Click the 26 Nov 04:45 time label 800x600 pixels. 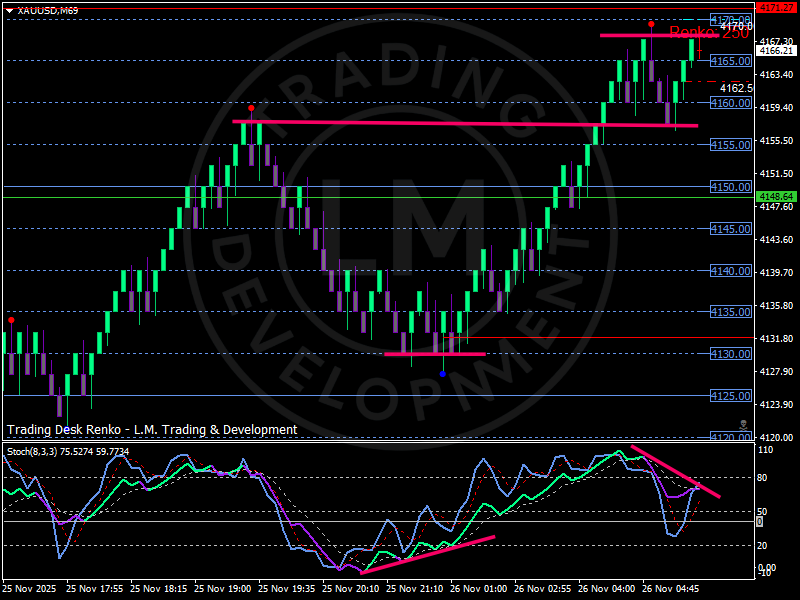click(670, 589)
